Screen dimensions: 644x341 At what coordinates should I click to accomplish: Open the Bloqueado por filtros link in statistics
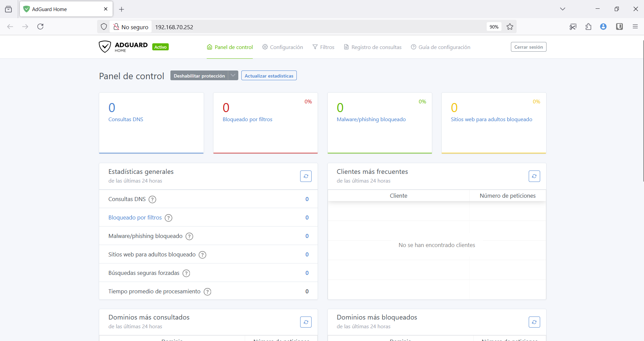(x=135, y=217)
